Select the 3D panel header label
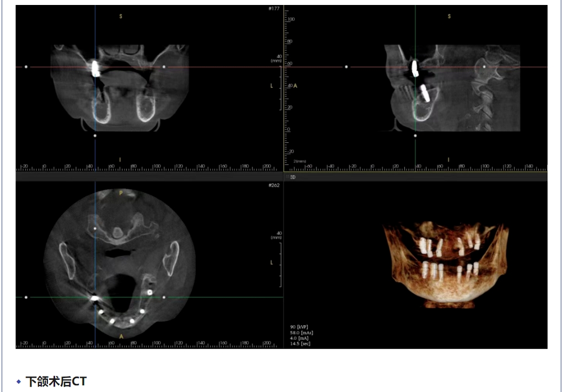The width and height of the screenshot is (563, 392). coord(293,177)
